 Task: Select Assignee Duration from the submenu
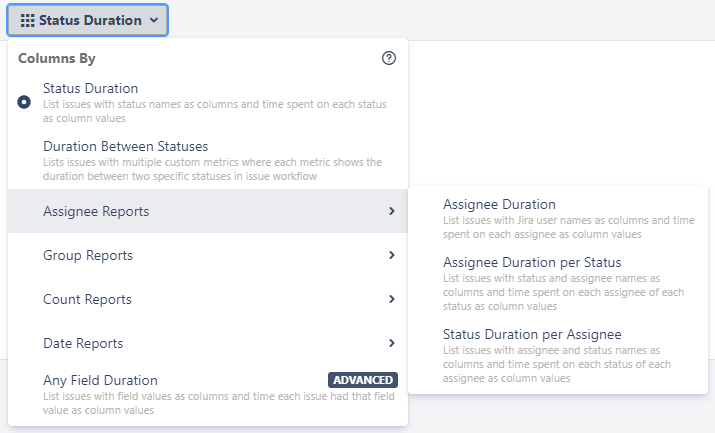[499, 205]
